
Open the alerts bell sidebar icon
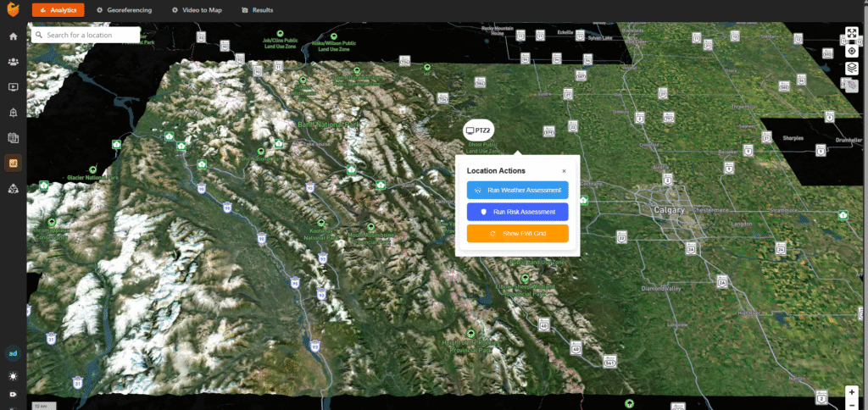(x=13, y=113)
